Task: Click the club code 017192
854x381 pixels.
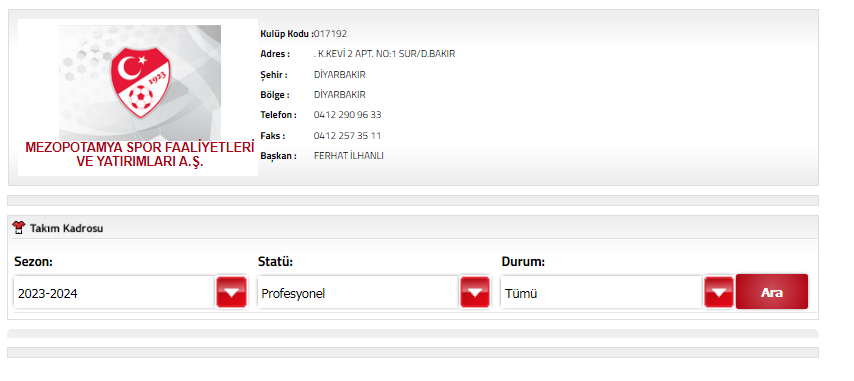Action: click(x=330, y=34)
